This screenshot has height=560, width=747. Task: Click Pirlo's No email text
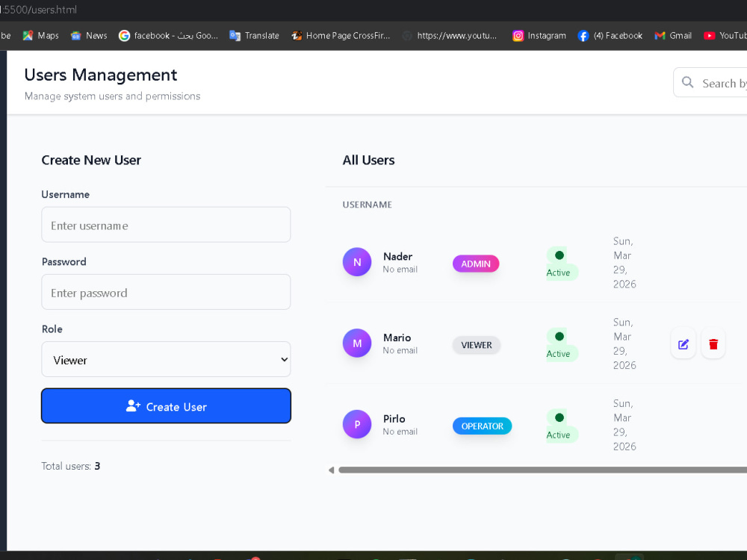[400, 432]
